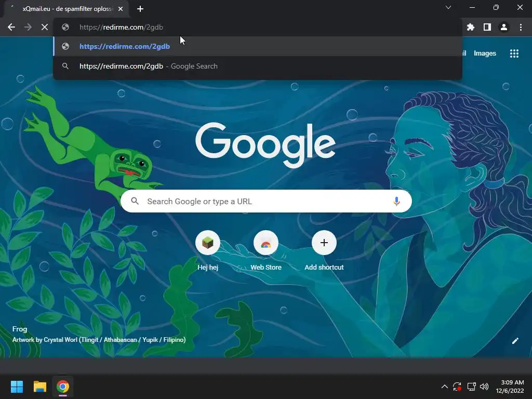Customize this page with the pencil icon
This screenshot has width=532, height=399.
[515, 341]
